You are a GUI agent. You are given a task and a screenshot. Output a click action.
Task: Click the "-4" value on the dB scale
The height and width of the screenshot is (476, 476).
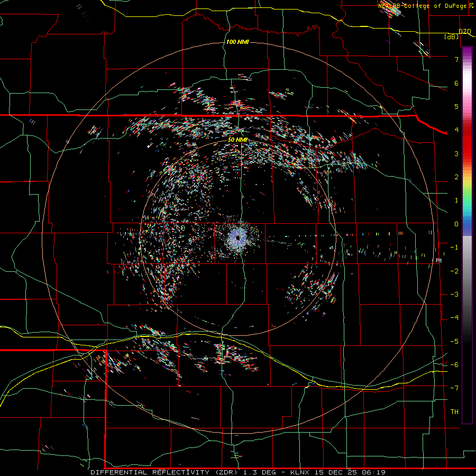[x=454, y=318]
